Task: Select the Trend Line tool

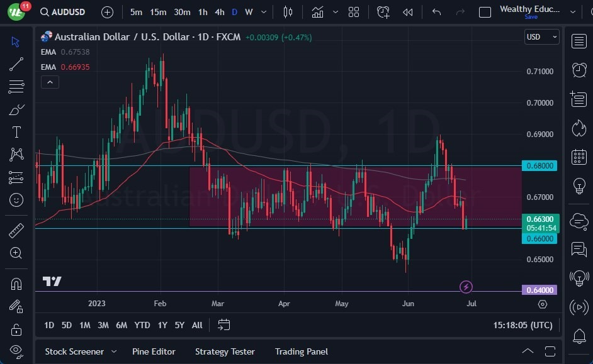Action: pos(16,64)
